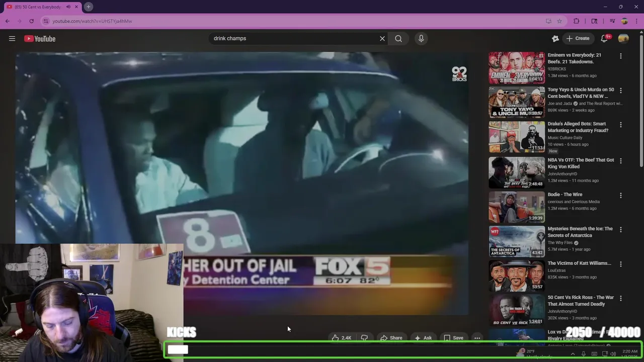The width and height of the screenshot is (644, 362).
Task: Open the YouTube account avatar menu
Action: pos(623,38)
